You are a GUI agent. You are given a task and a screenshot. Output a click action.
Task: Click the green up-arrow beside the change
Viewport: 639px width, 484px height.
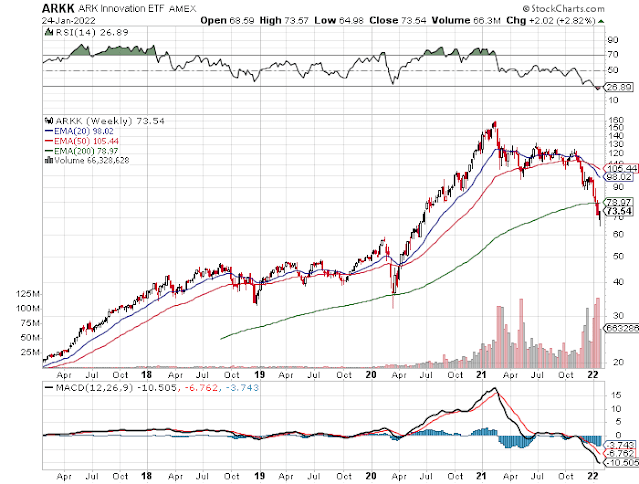click(x=601, y=21)
